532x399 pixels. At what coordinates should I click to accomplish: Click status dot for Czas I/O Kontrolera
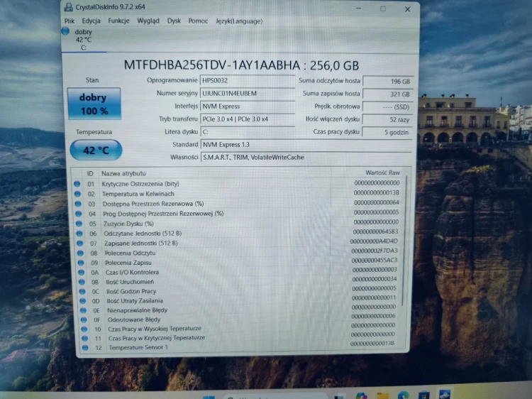82,273
